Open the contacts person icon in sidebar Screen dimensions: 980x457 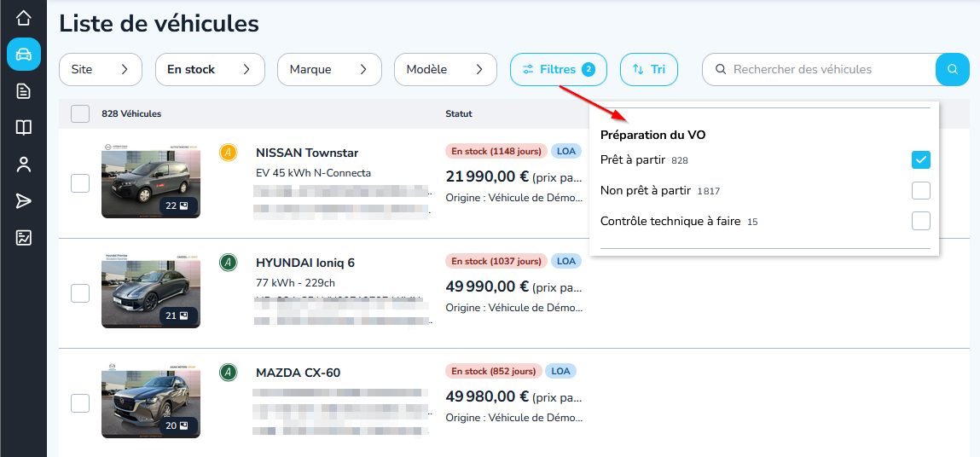(x=23, y=165)
